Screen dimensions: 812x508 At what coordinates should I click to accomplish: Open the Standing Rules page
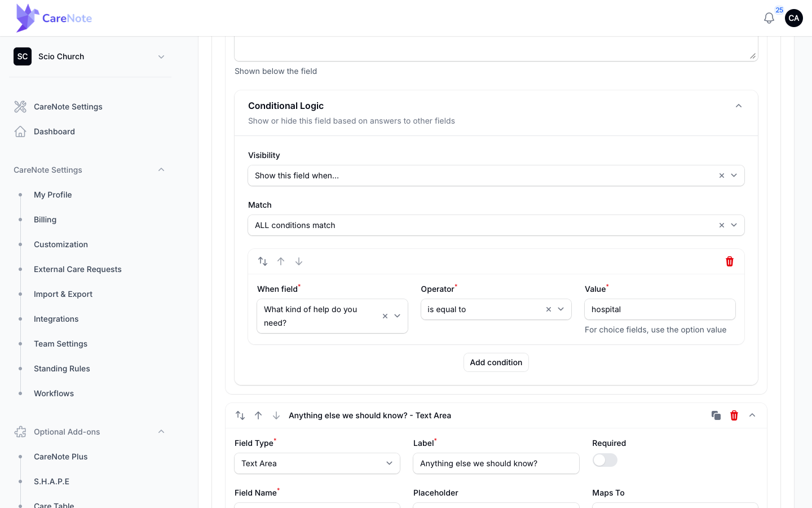(62, 369)
